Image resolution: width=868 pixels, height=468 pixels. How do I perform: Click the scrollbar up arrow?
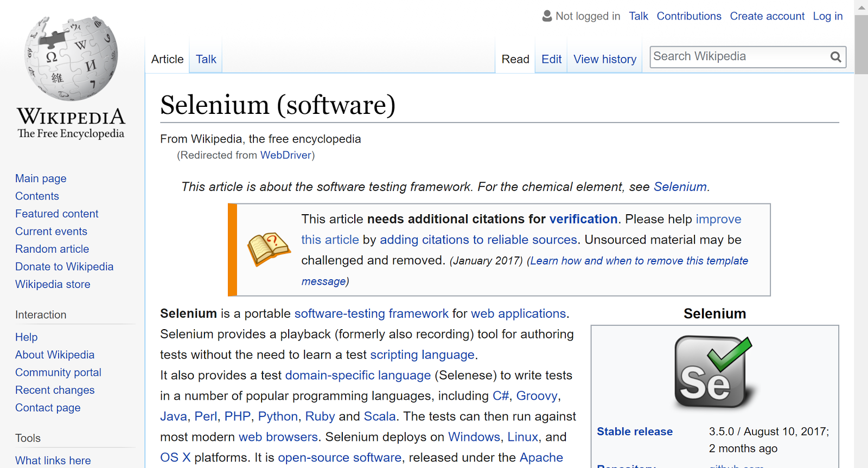tap(861, 8)
